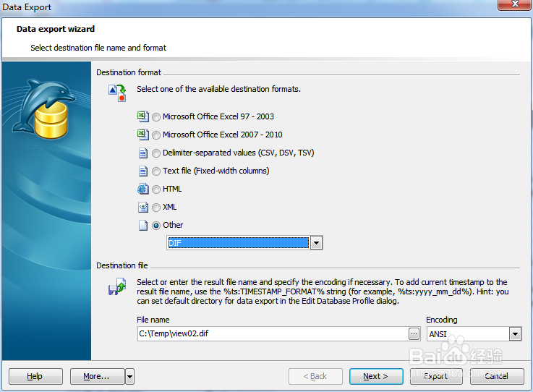The height and width of the screenshot is (392, 533).
Task: Click the HTML Internet Explorer icon
Action: click(142, 189)
